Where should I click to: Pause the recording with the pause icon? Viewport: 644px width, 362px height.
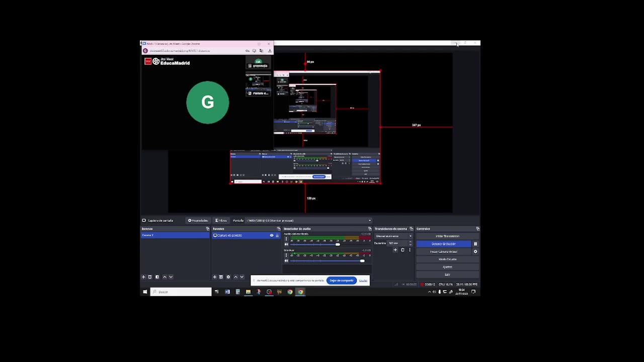pos(475,244)
